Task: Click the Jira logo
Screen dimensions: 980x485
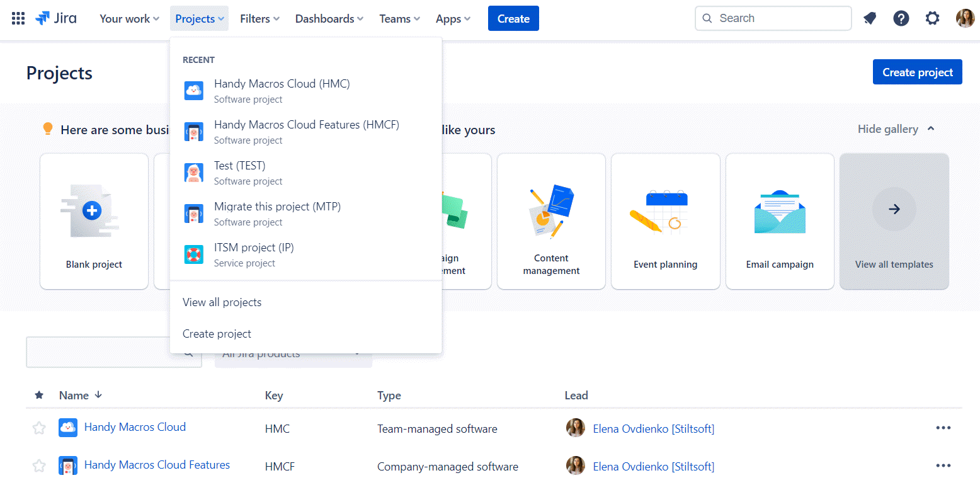Action: (56, 18)
